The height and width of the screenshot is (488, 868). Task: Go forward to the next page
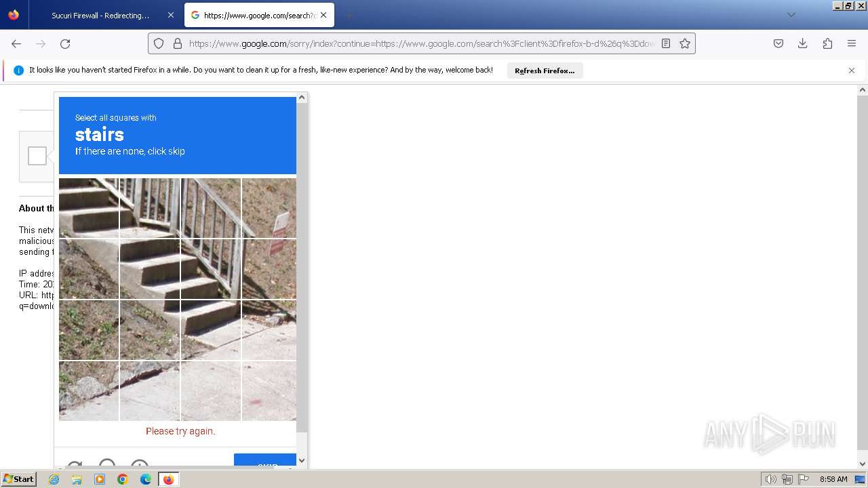click(41, 43)
